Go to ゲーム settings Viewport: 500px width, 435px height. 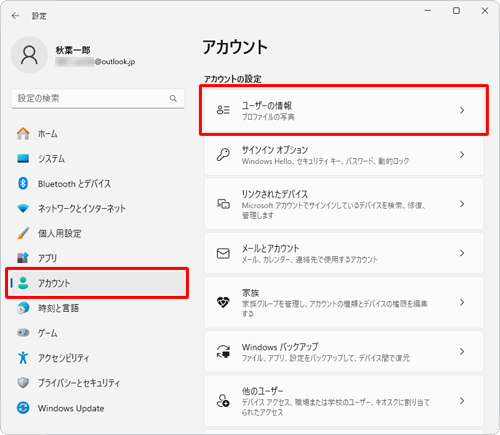coord(97,333)
